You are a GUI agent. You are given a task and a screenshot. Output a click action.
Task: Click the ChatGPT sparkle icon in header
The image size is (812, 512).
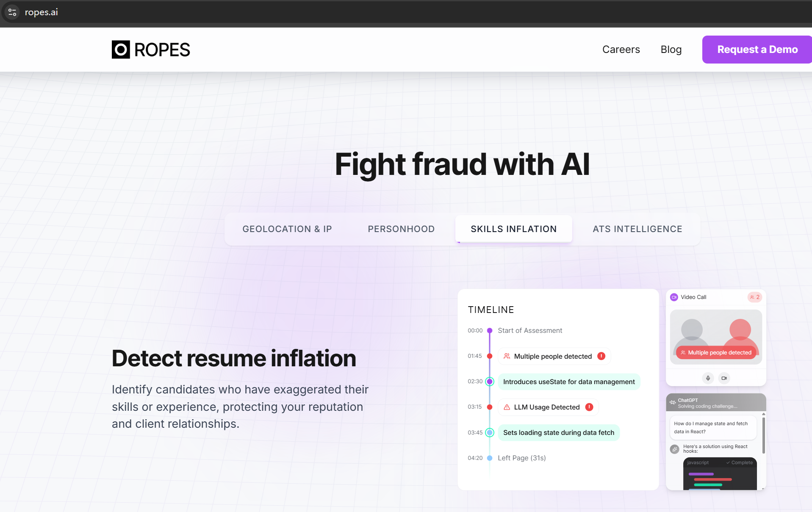click(673, 402)
